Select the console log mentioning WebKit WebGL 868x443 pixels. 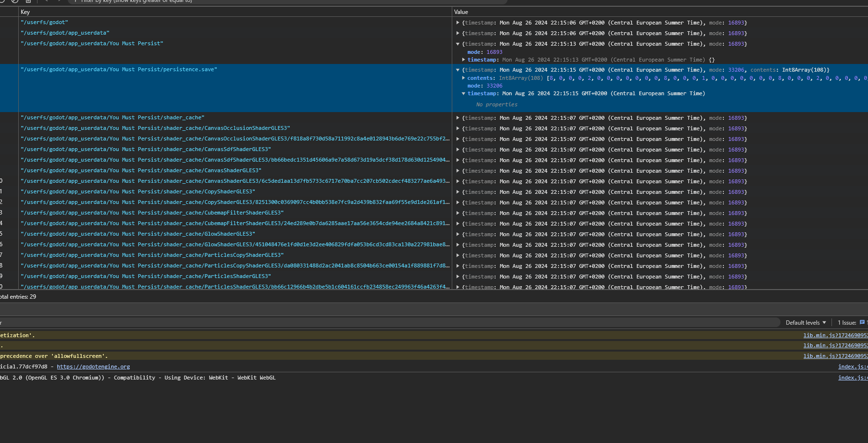[x=138, y=378]
